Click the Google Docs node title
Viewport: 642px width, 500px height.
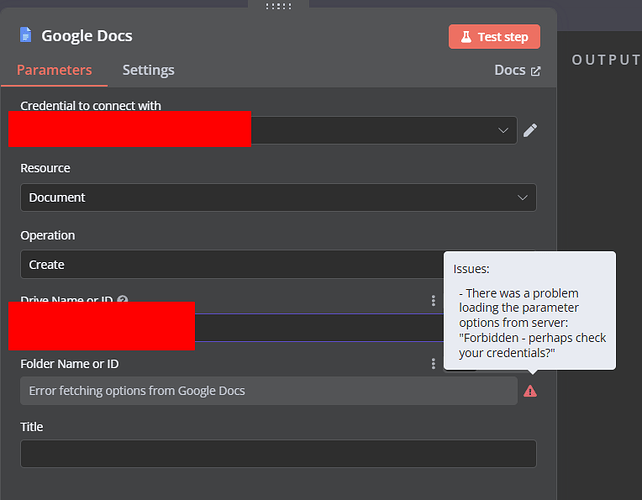point(87,36)
